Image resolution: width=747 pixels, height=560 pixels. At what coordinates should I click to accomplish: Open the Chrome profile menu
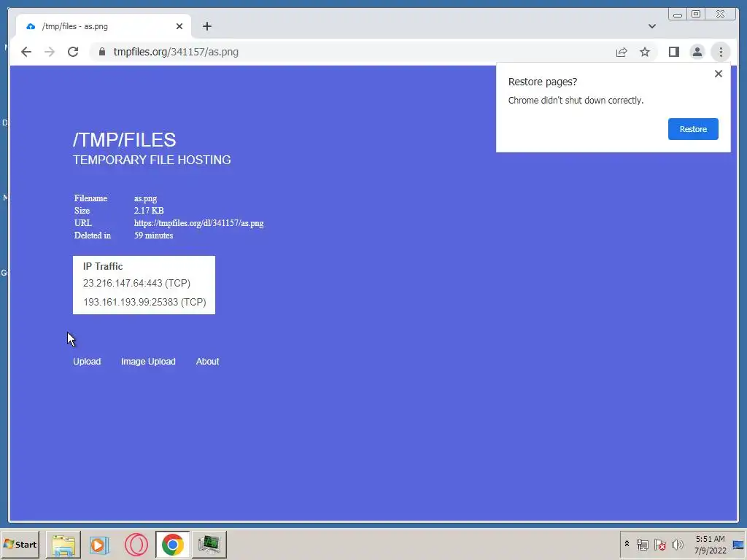[697, 52]
